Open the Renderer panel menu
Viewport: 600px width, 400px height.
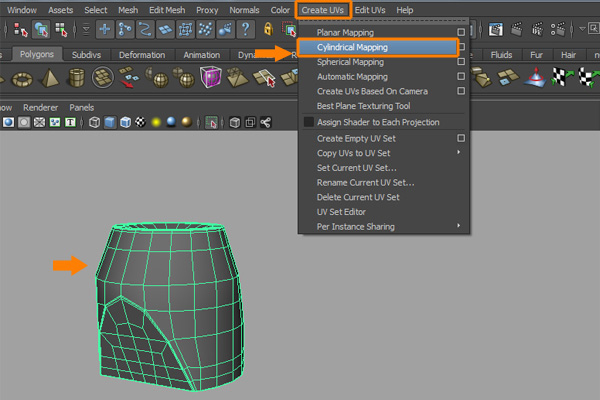[x=42, y=106]
